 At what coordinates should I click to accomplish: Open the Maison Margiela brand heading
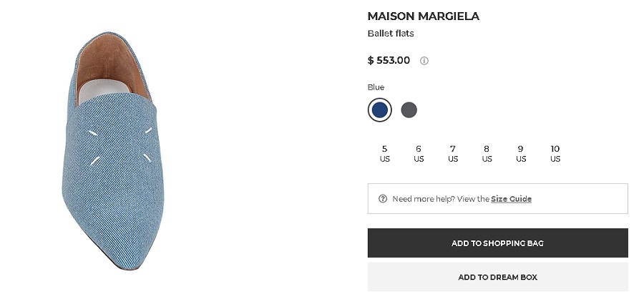pyautogui.click(x=424, y=16)
